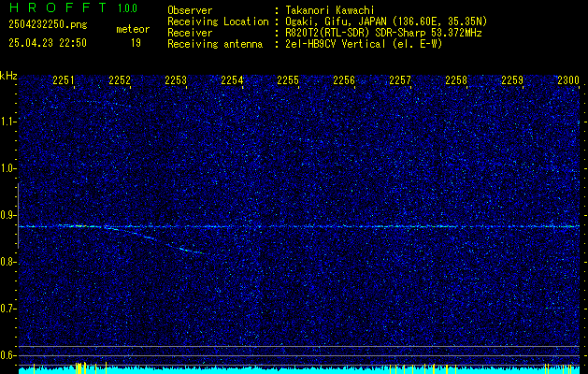Viewport: 588px width, 374px height.
Task: Click the Receiving antenna field label
Action: [x=215, y=44]
